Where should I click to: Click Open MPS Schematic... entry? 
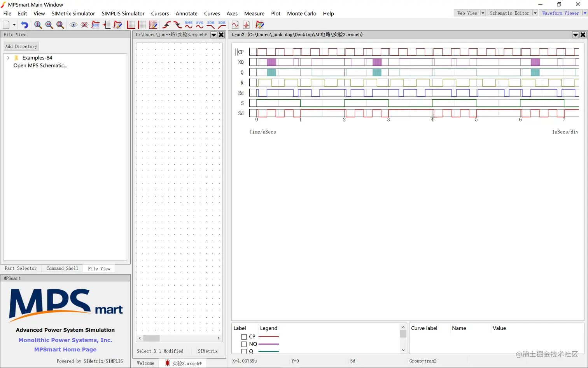40,65
